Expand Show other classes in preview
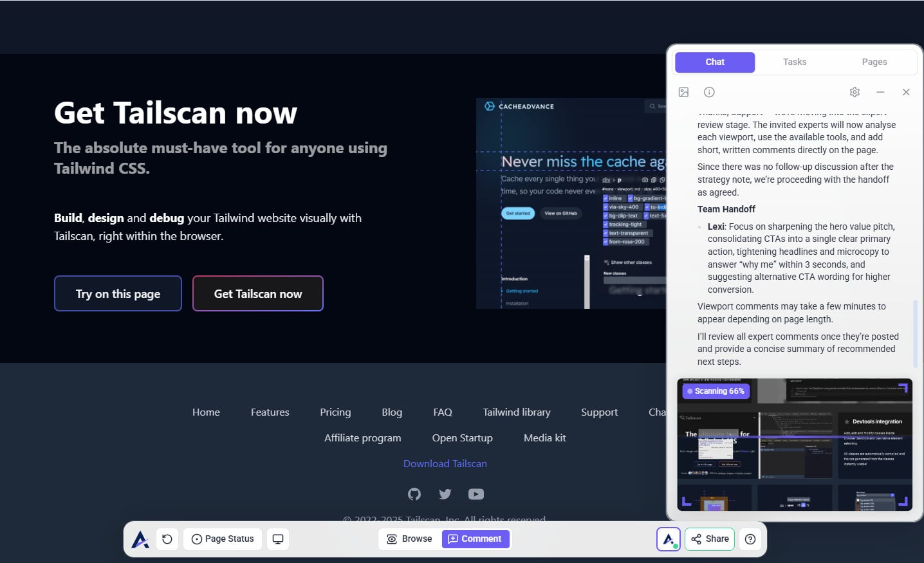924x563 pixels. 627,263
